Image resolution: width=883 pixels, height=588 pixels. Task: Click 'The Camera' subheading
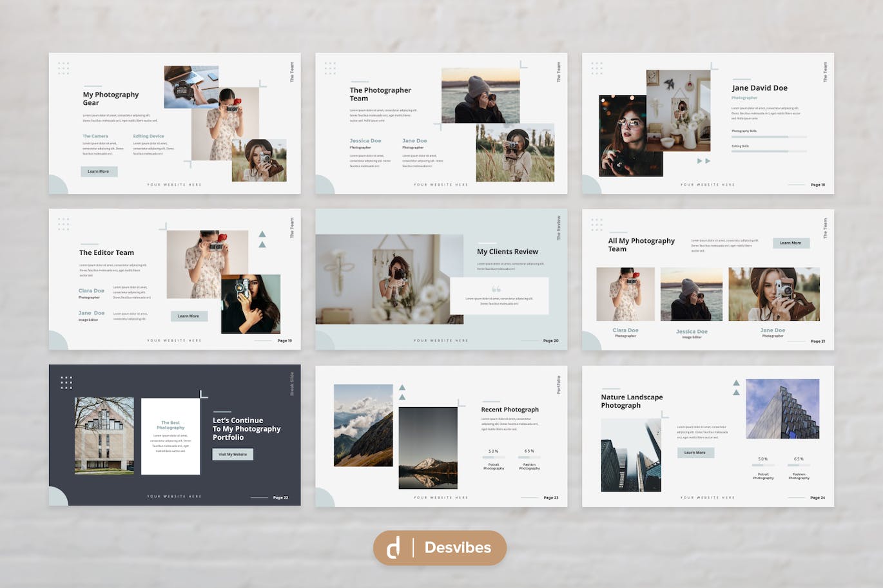tap(95, 136)
